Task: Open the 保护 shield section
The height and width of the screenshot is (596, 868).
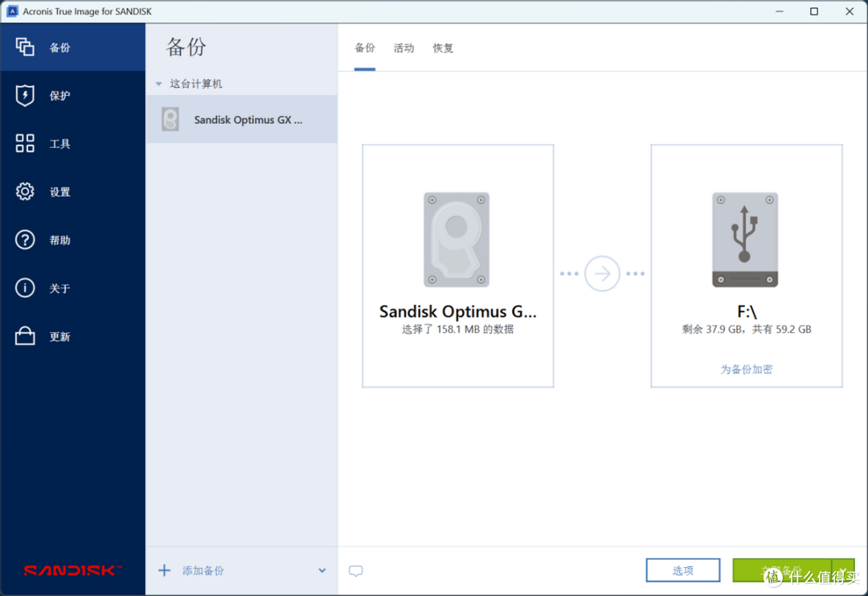Action: click(72, 96)
